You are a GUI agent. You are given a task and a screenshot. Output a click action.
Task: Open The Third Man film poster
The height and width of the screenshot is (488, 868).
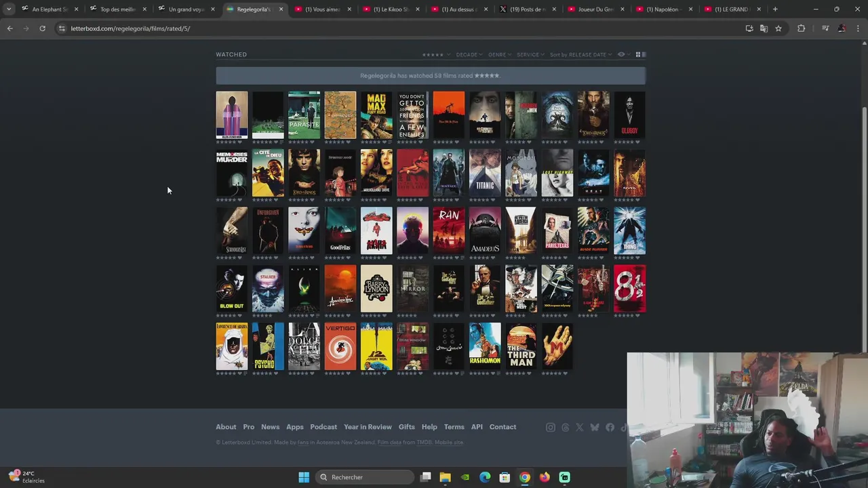(521, 346)
